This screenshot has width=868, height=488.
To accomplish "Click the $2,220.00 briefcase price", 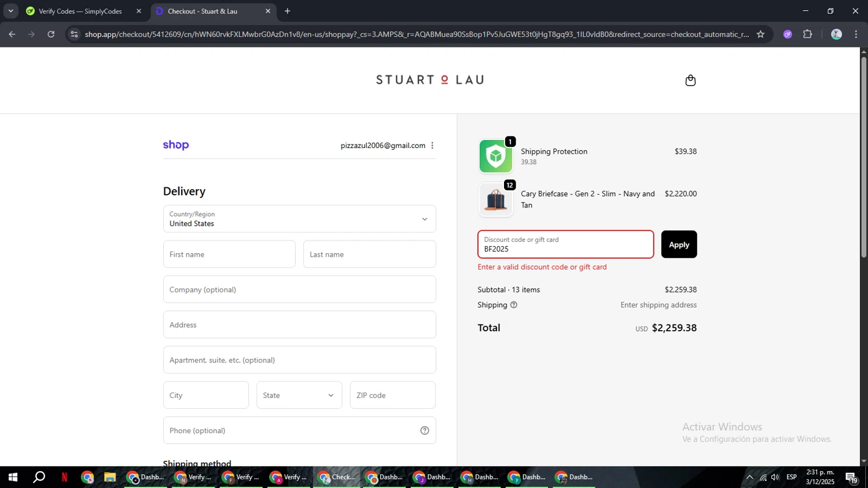I will coord(681,194).
